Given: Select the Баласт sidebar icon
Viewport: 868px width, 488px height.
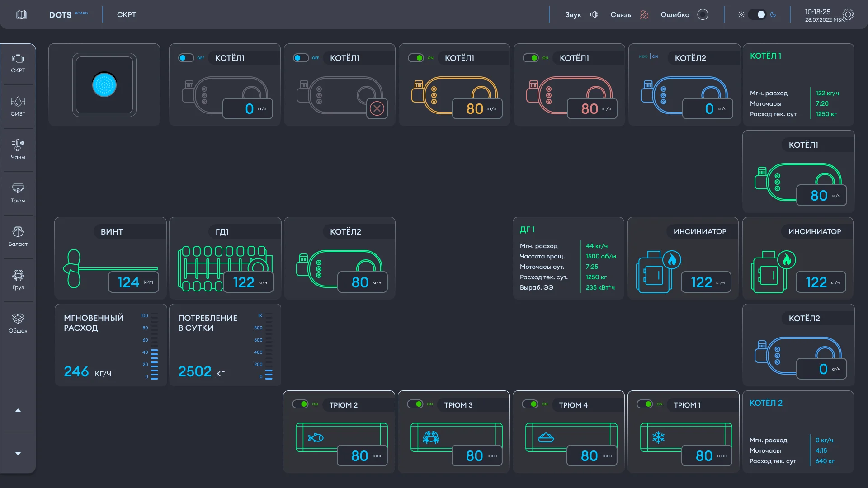Looking at the screenshot, I should 18,237.
